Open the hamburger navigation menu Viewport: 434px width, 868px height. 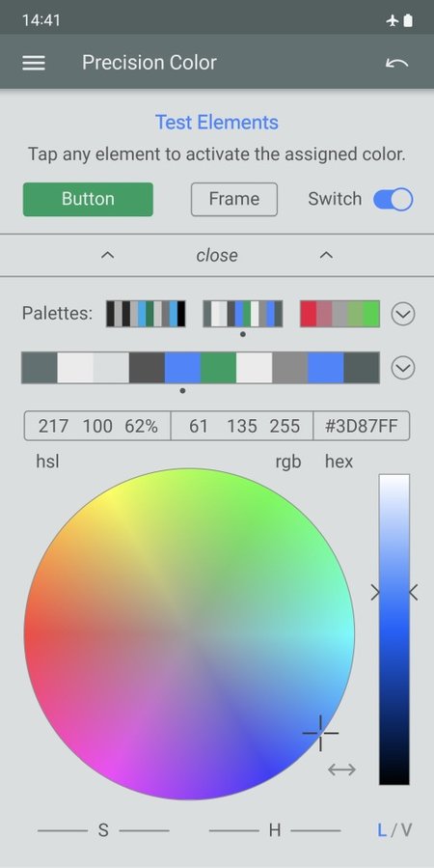(x=34, y=63)
